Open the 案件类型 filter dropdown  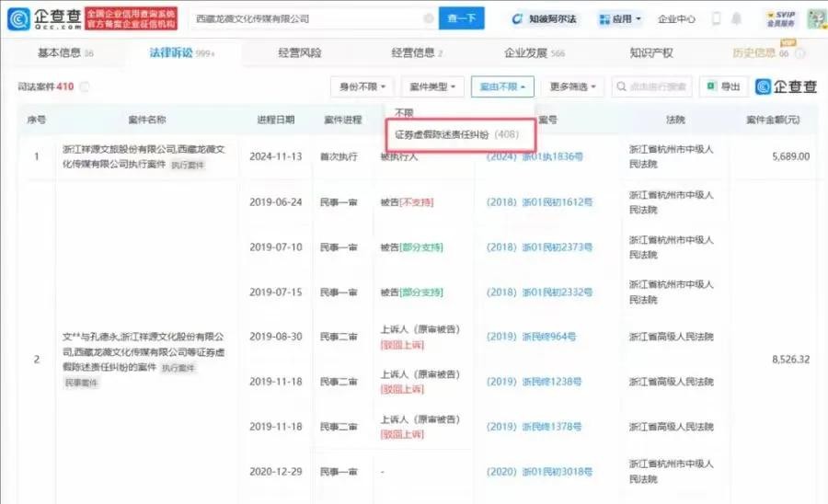pos(432,87)
